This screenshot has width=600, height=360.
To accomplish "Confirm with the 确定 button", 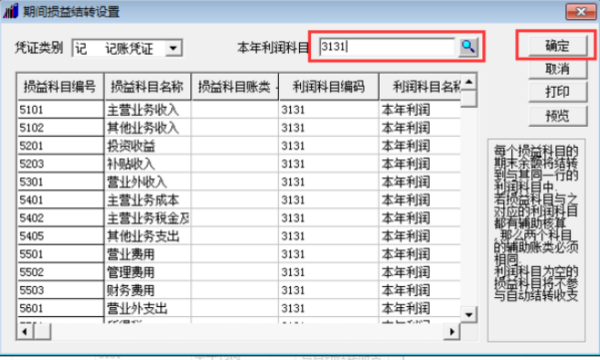I will pos(558,46).
